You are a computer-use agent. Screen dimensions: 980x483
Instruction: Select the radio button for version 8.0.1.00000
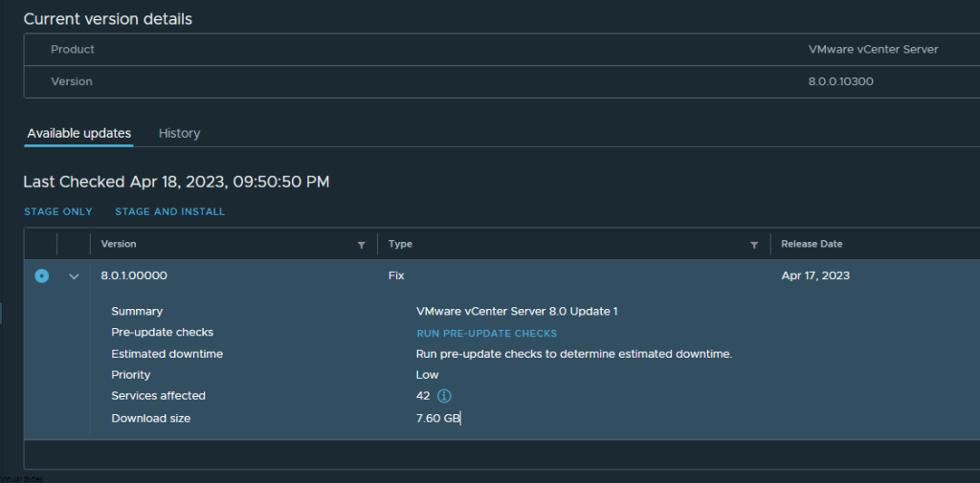click(42, 275)
